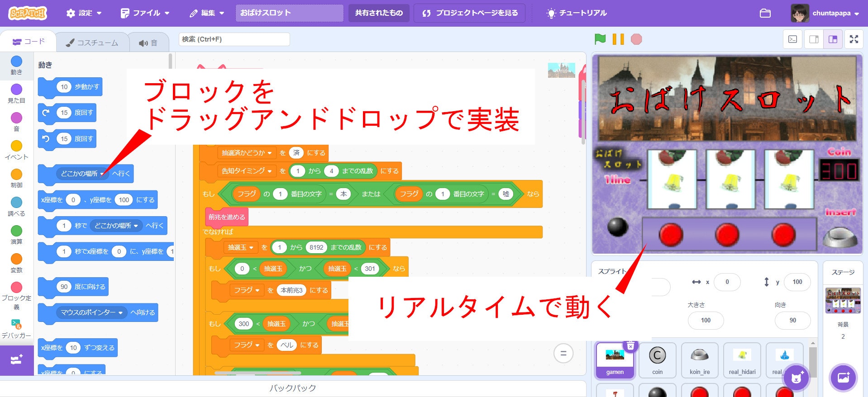
Task: Click the sprite x position field
Action: [x=727, y=282]
